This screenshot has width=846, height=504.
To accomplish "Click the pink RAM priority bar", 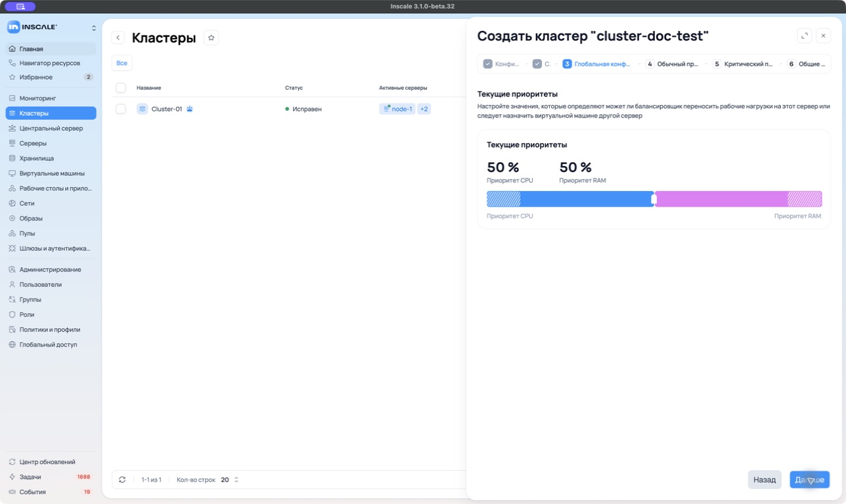I will point(738,199).
